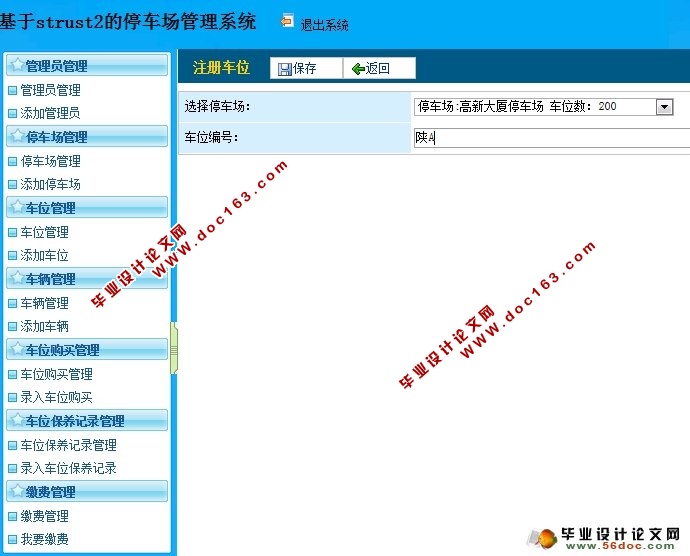Open the 管理员管理 menu item

pyautogui.click(x=50, y=90)
